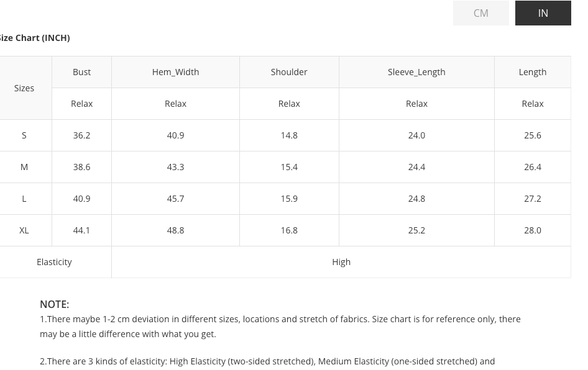Click the Elasticity row label
588x370 pixels.
point(54,262)
